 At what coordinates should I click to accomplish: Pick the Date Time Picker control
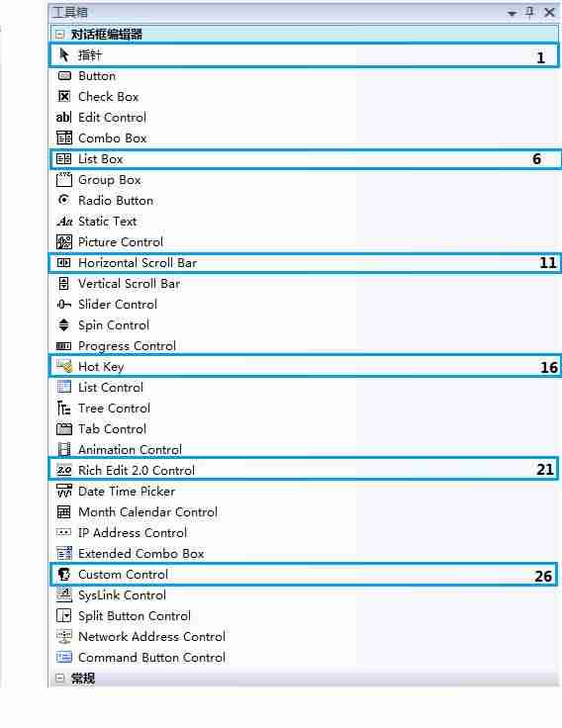coord(304,492)
